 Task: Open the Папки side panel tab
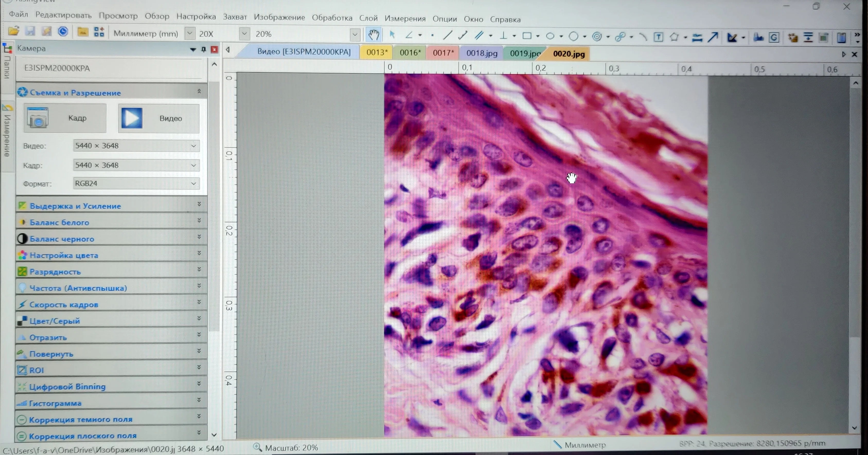(x=7, y=66)
